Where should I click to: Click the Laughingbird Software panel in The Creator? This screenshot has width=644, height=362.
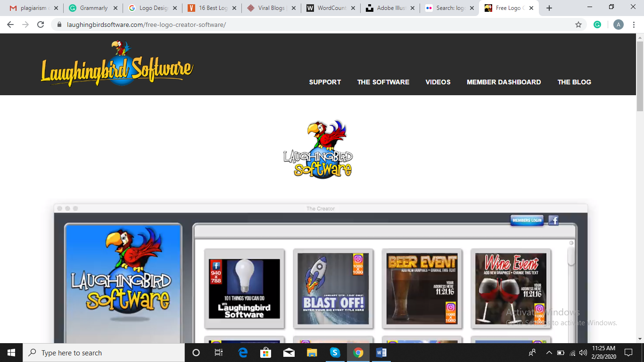point(123,283)
